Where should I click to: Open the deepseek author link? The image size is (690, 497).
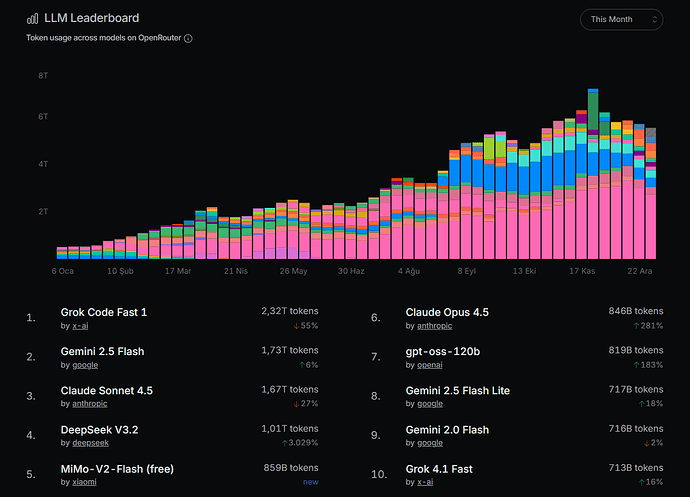point(90,443)
